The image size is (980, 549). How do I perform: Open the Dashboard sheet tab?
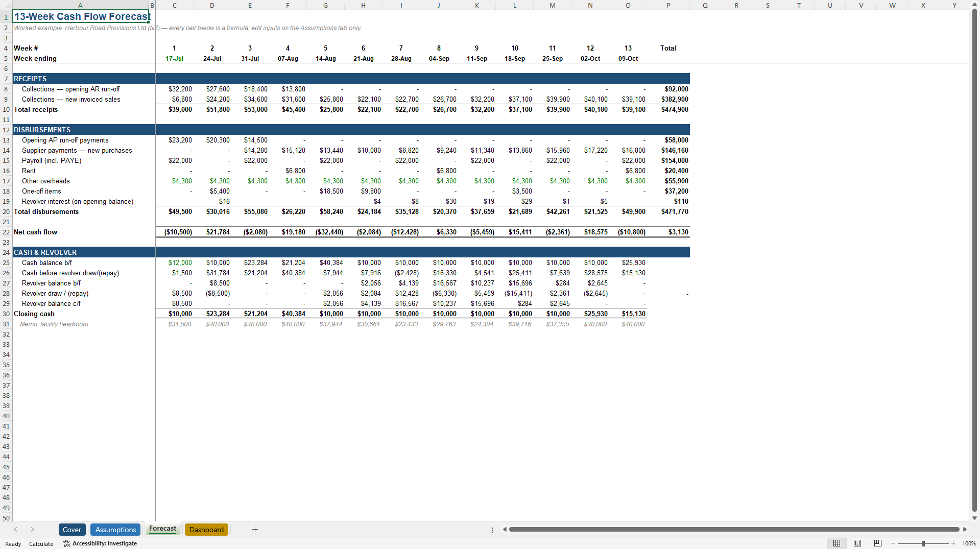click(206, 530)
